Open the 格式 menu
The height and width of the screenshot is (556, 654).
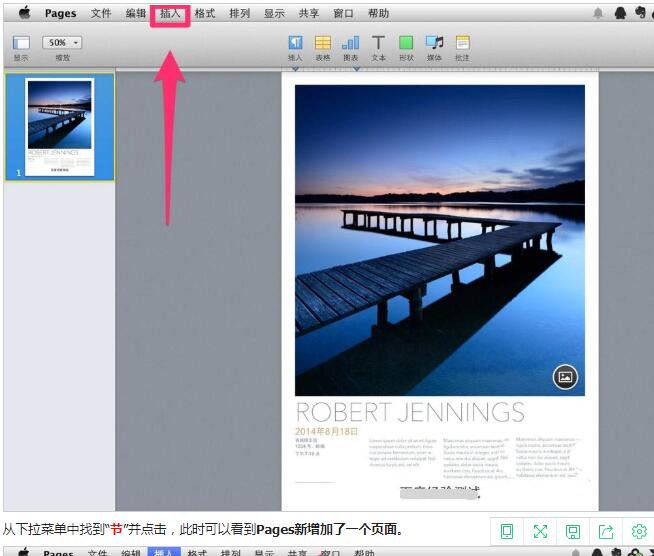(x=205, y=14)
